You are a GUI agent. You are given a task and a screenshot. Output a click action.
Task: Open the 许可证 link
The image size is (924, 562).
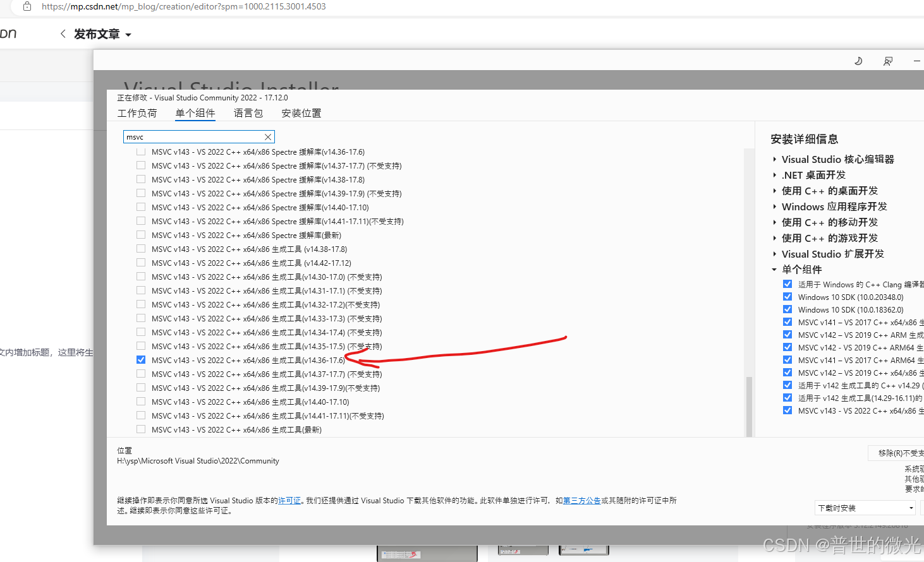pos(289,501)
